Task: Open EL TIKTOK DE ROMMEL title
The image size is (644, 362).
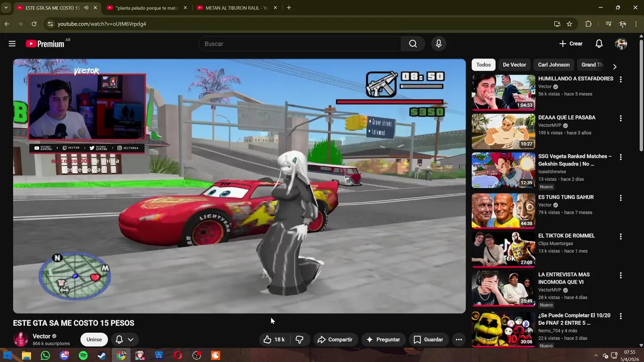Action: click(567, 236)
